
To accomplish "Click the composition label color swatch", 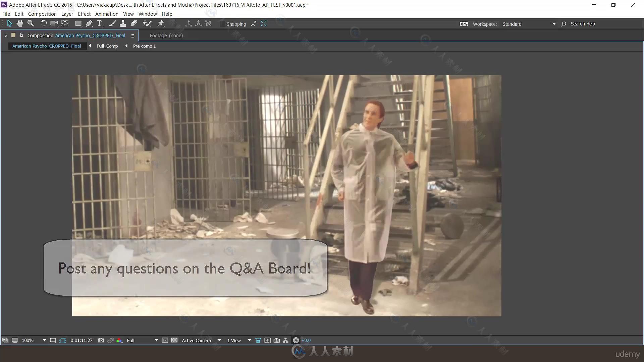I will point(13,35).
